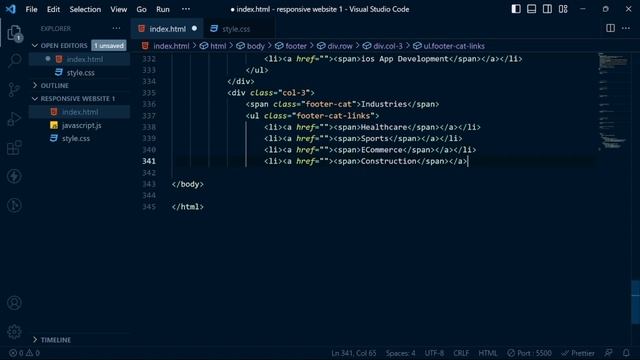Viewport: 640px width, 360px height.
Task: Open index.html in project folder
Action: [x=80, y=112]
